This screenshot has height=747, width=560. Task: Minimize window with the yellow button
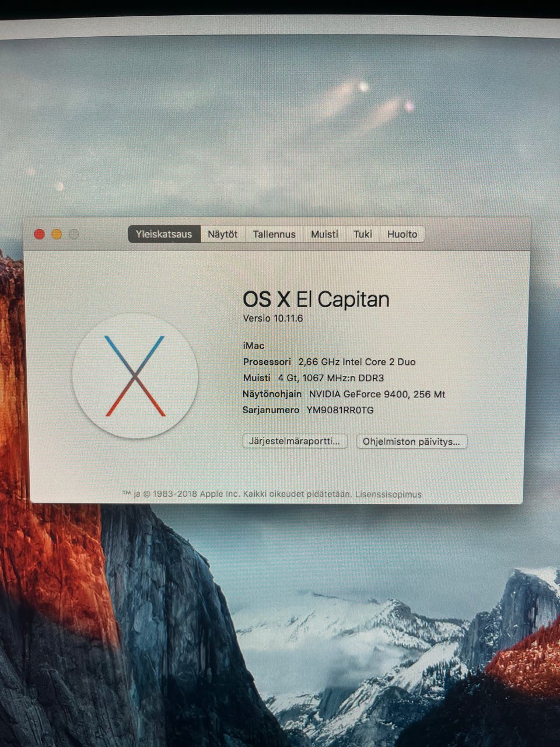click(x=57, y=234)
